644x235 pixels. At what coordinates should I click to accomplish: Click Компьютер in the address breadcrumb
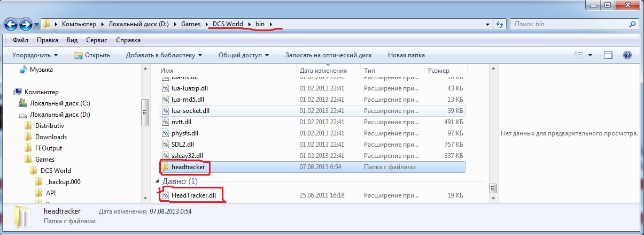click(79, 24)
